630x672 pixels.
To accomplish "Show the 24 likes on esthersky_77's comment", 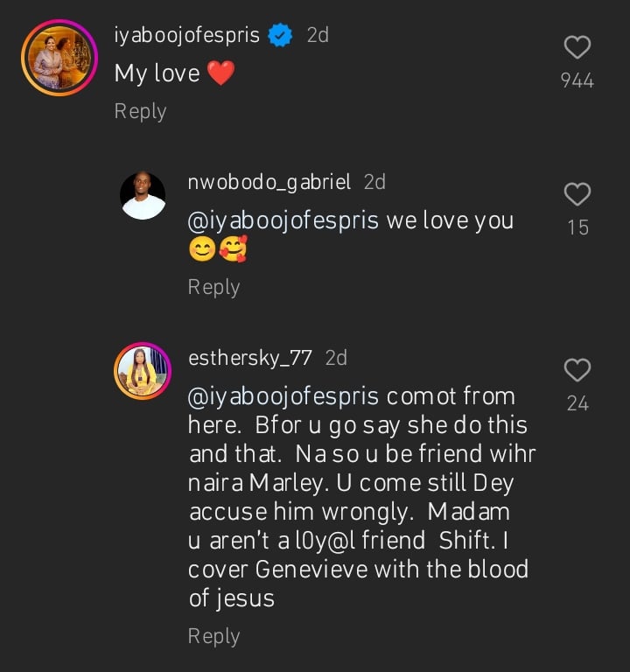I will click(577, 403).
